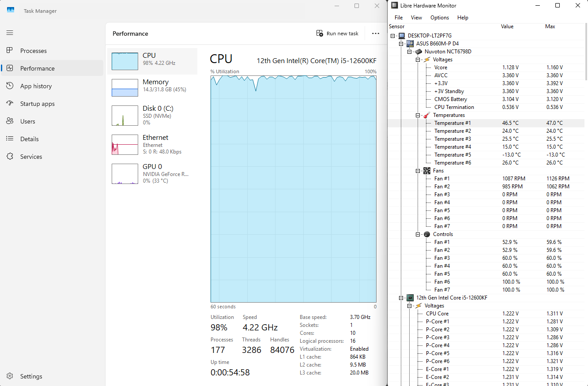The height and width of the screenshot is (386, 588).
Task: Select the CPU performance graph thumbnail
Action: 125,61
